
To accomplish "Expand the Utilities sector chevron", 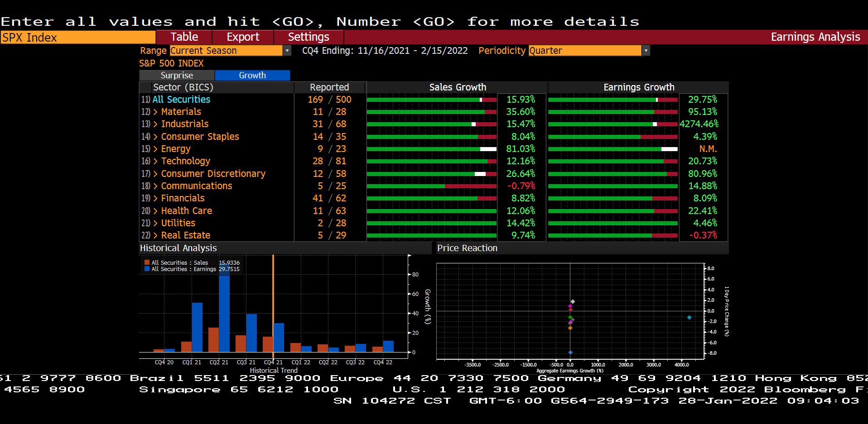I will [155, 223].
